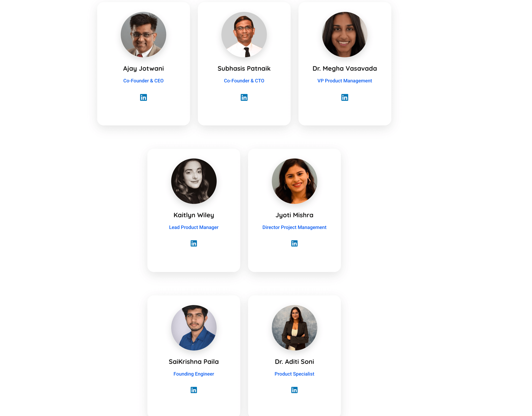The width and height of the screenshot is (532, 416).
Task: Click Dr. Aditi Soni's profile photo
Action: 294,328
